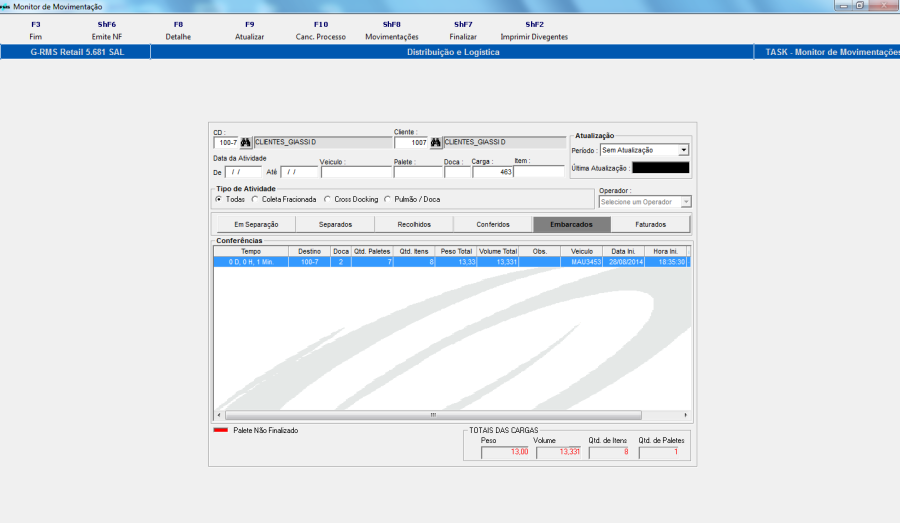The width and height of the screenshot is (900, 523).
Task: Click the Qtd. Paletes column header
Action: click(371, 251)
